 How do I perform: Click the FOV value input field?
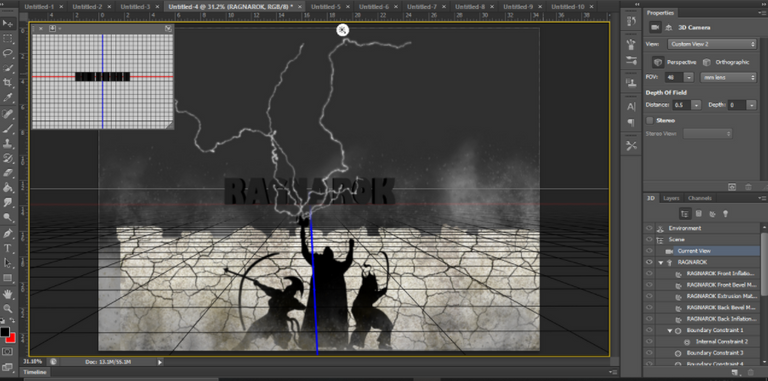pos(674,77)
